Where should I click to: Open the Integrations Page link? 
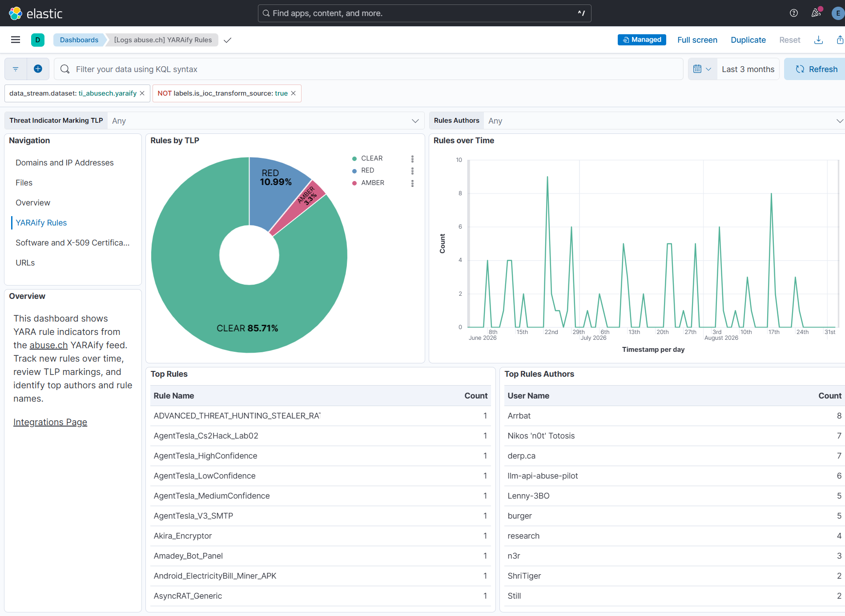50,422
